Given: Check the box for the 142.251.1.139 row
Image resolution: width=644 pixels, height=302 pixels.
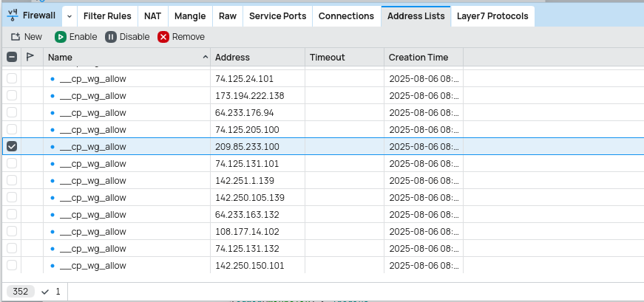Looking at the screenshot, I should coord(12,181).
